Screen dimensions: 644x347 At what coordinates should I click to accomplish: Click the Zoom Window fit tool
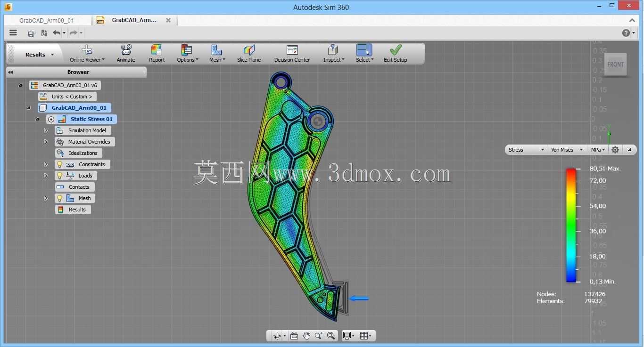[331, 336]
